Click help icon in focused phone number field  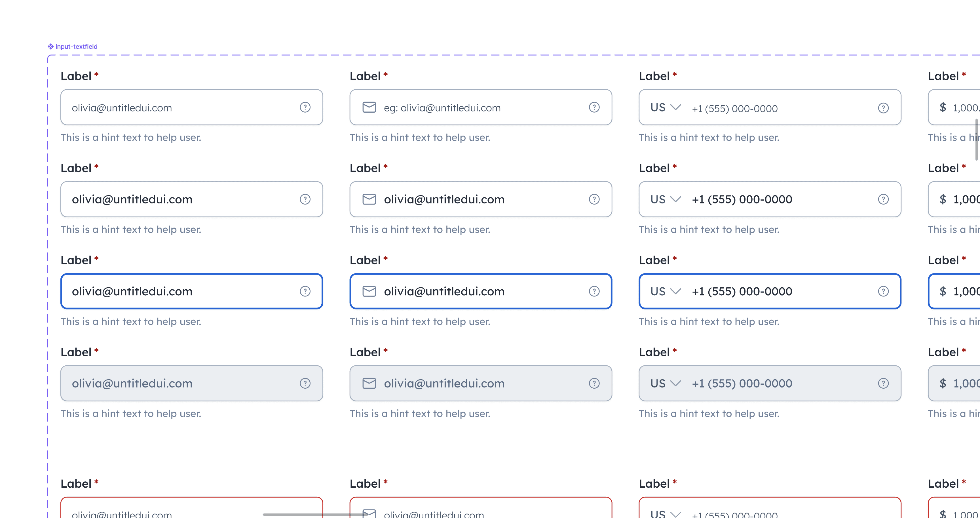click(883, 291)
